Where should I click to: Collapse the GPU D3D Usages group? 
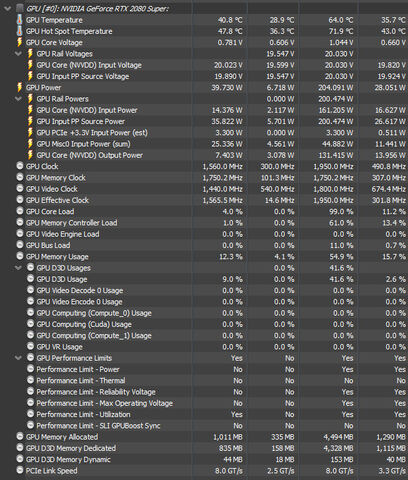(18, 268)
